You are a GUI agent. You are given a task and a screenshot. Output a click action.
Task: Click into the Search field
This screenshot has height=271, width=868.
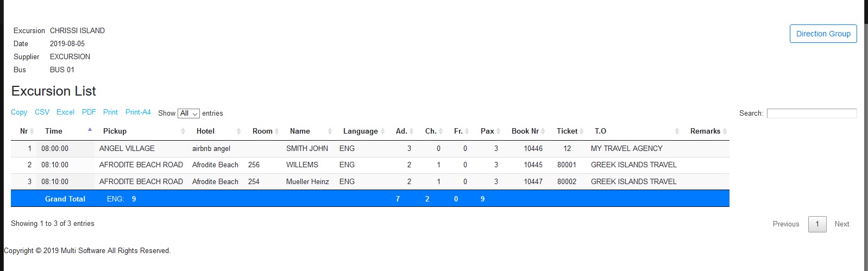coord(812,114)
